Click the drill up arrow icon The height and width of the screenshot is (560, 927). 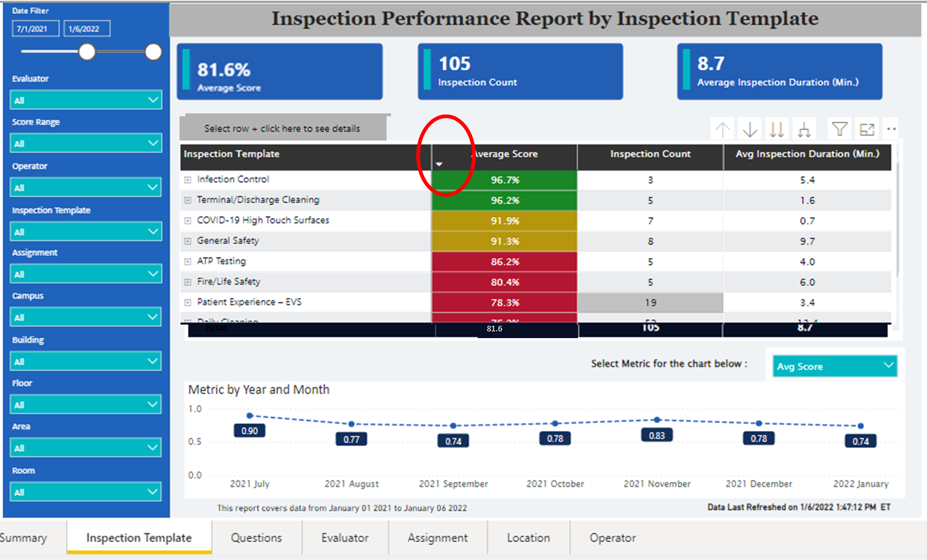click(722, 128)
